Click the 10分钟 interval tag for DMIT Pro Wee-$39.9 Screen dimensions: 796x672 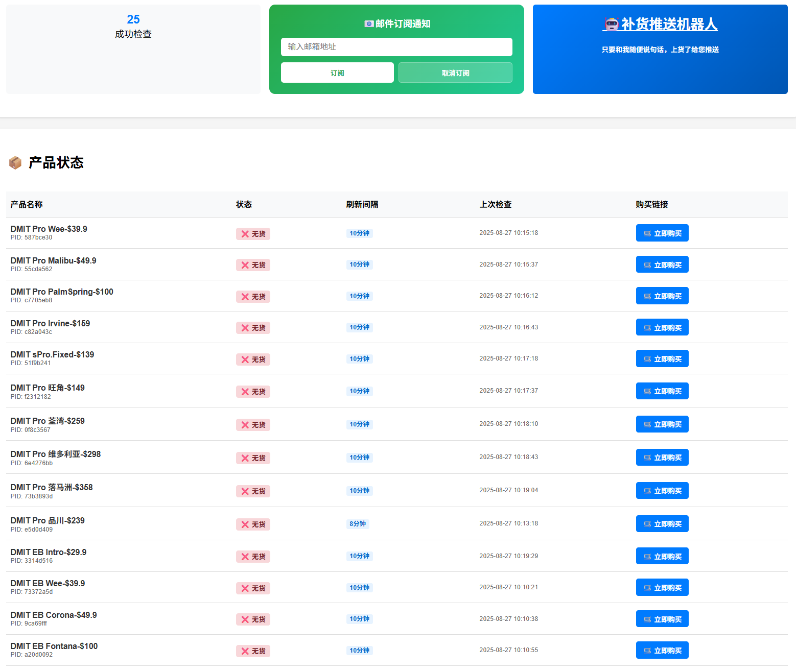(360, 233)
